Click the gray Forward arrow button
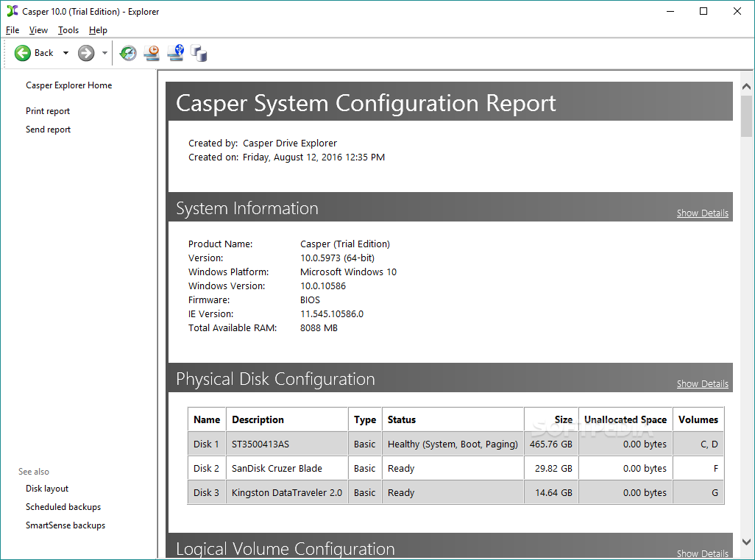The image size is (755, 560). [x=86, y=53]
